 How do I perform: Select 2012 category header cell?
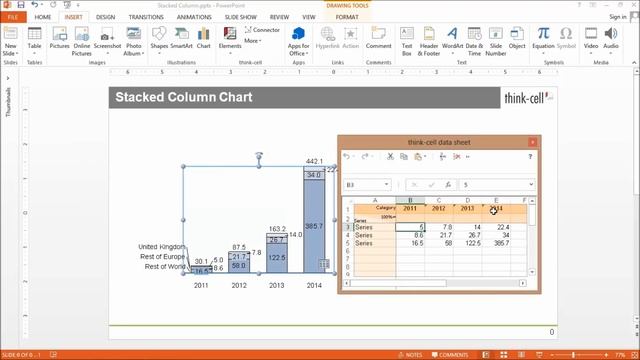coord(439,208)
